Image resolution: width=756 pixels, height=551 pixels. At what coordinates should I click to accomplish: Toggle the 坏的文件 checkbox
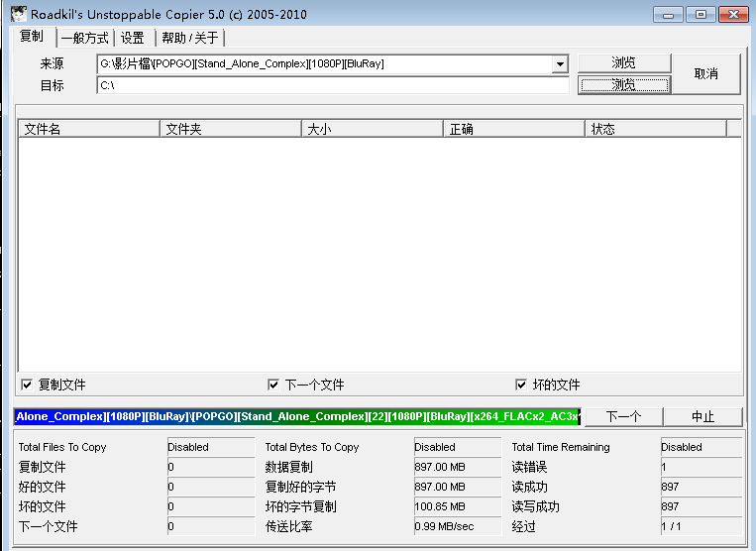point(521,385)
